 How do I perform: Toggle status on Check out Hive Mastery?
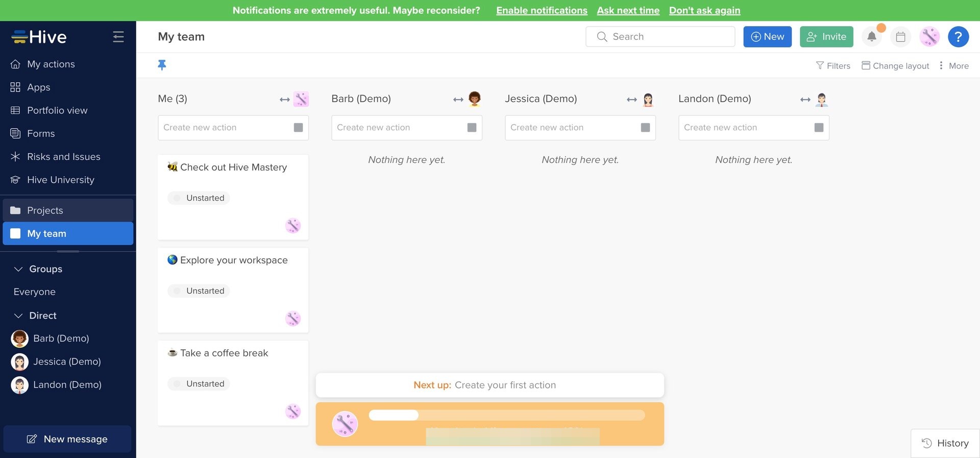[199, 198]
